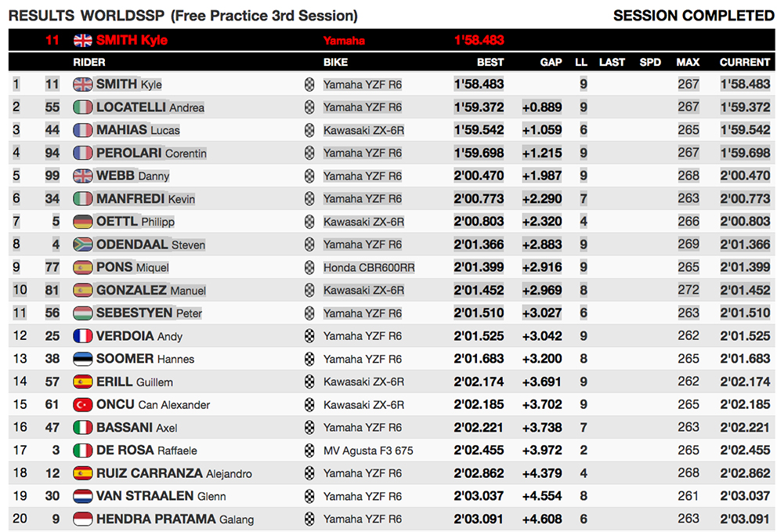Click the British flag next to SMITH Kyle in row 1
The height and width of the screenshot is (532, 777).
click(x=83, y=85)
